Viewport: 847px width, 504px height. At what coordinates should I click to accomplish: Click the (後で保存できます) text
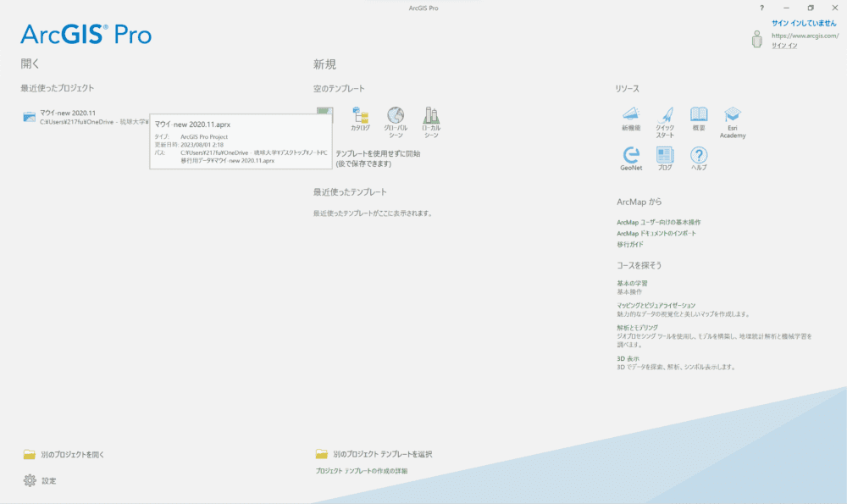(363, 163)
